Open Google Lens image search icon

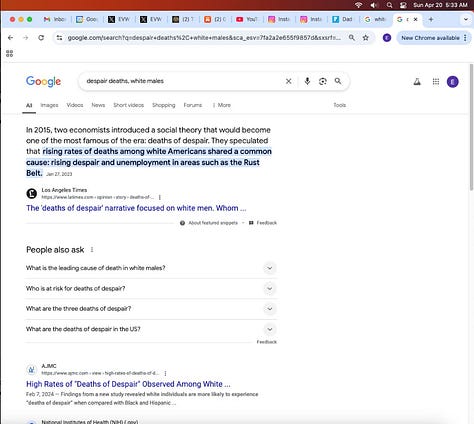point(322,81)
